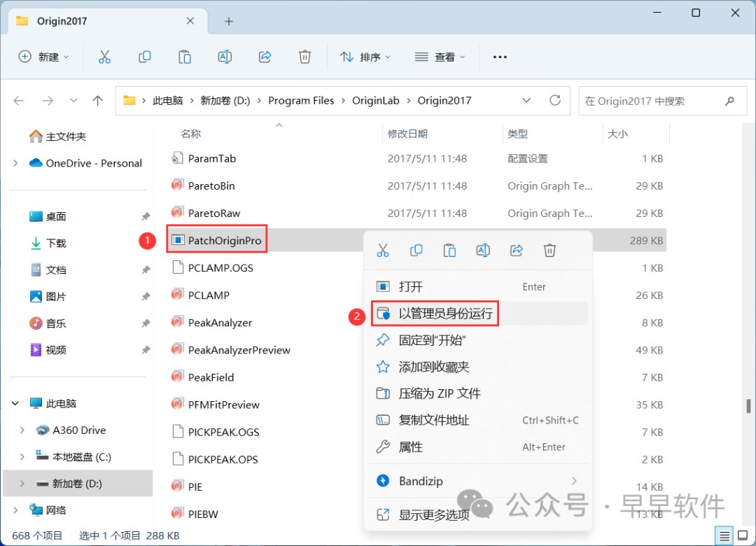This screenshot has height=546, width=756.
Task: Open the 排序 sort dropdown
Action: 365,57
